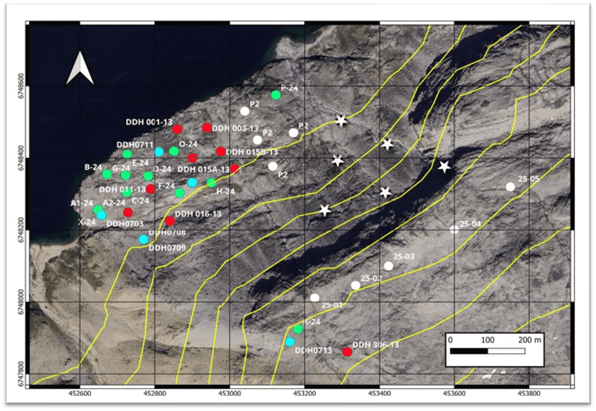Click the C-24 text label
This screenshot has width=596, height=411.
pyautogui.click(x=141, y=200)
